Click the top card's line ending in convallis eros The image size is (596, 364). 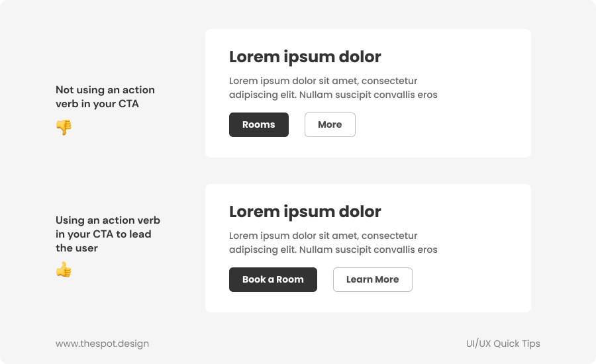tap(333, 95)
